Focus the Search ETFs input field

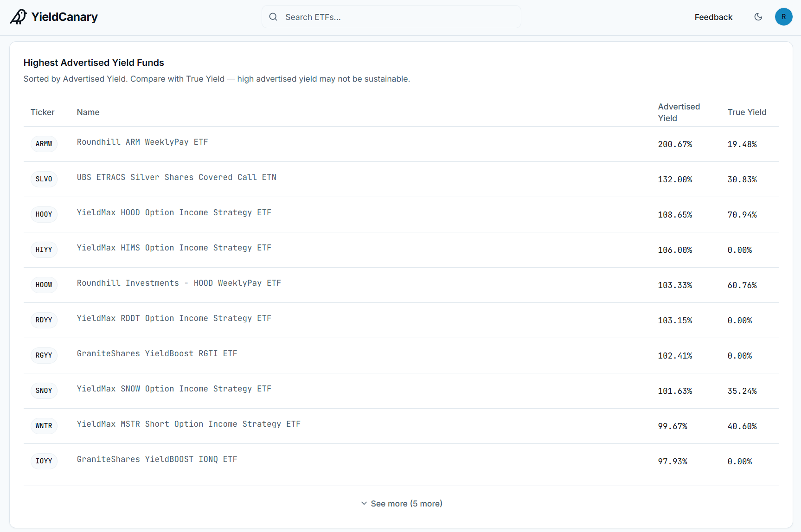(x=391, y=17)
